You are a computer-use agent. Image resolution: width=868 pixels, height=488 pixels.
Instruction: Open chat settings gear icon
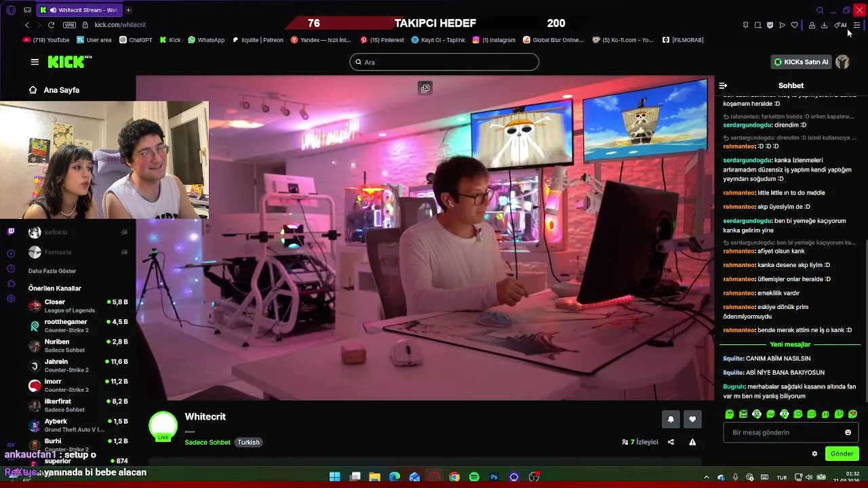point(814,453)
